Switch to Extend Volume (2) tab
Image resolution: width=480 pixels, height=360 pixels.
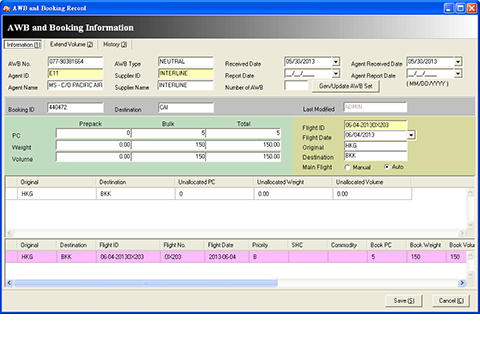coord(71,44)
